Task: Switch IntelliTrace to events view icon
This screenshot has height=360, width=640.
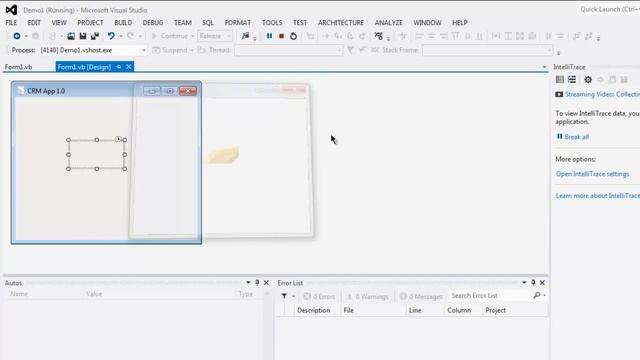Action: pos(560,80)
